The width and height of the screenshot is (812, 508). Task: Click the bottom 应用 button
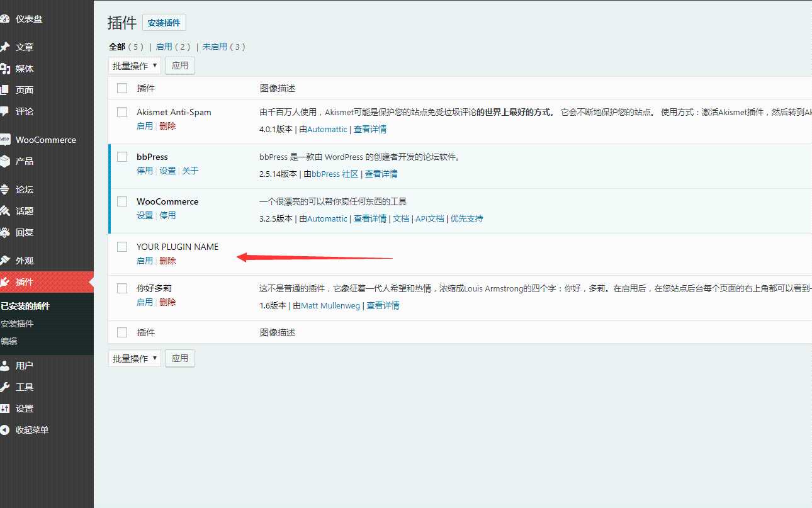(180, 358)
